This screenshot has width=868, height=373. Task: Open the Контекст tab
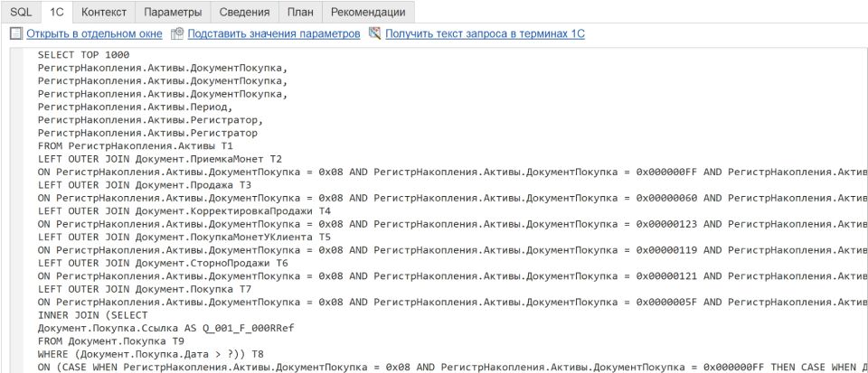pos(103,12)
